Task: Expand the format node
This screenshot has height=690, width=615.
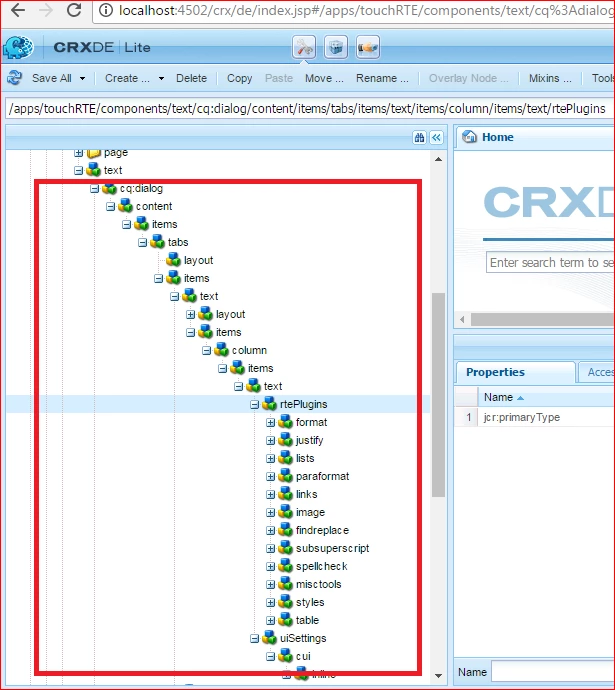Action: point(271,422)
